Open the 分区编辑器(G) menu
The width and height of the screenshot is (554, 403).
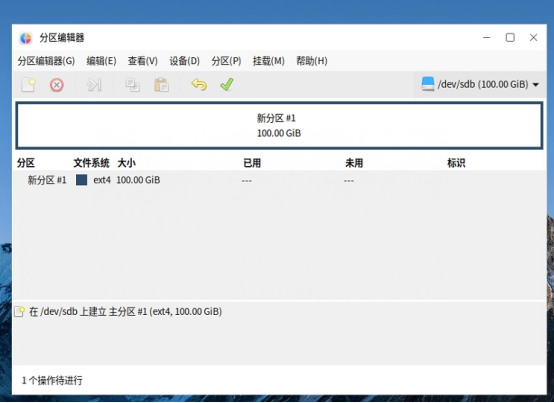[46, 61]
